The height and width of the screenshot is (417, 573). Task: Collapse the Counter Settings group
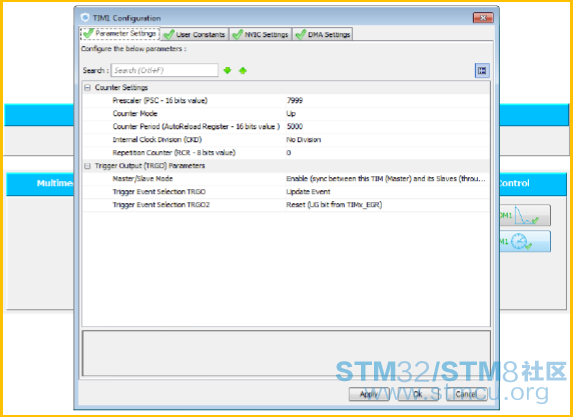coord(87,88)
